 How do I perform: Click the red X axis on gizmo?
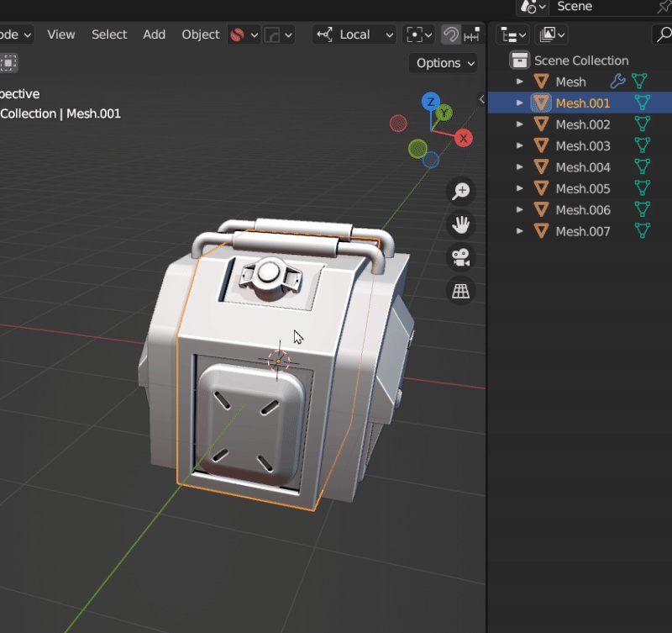pos(464,138)
